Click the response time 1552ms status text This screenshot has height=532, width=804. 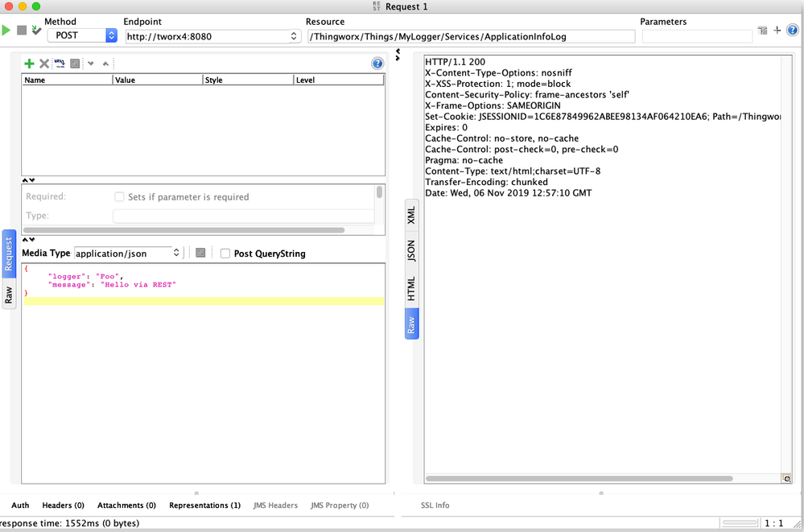(70, 523)
